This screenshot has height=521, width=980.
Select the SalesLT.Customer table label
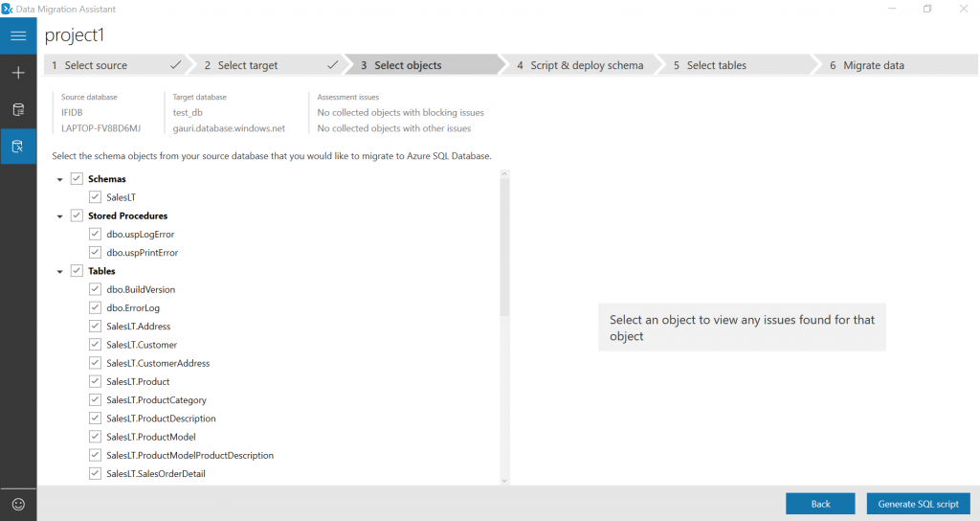(142, 345)
